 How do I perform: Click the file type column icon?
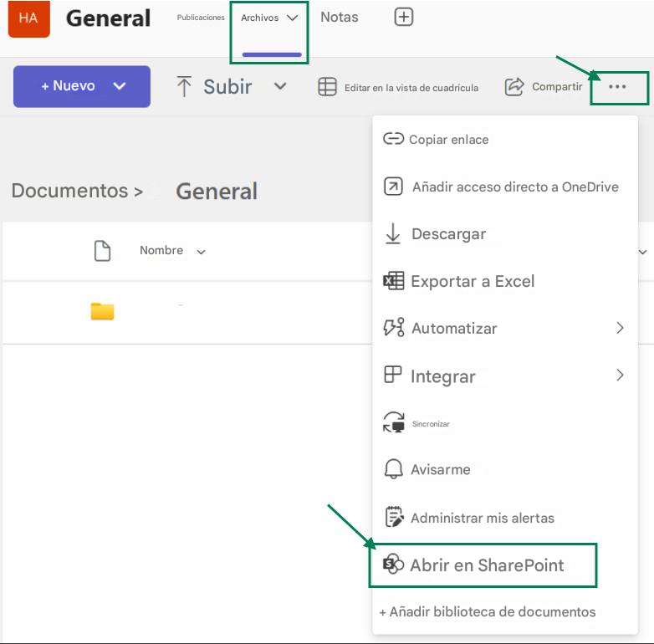[102, 251]
